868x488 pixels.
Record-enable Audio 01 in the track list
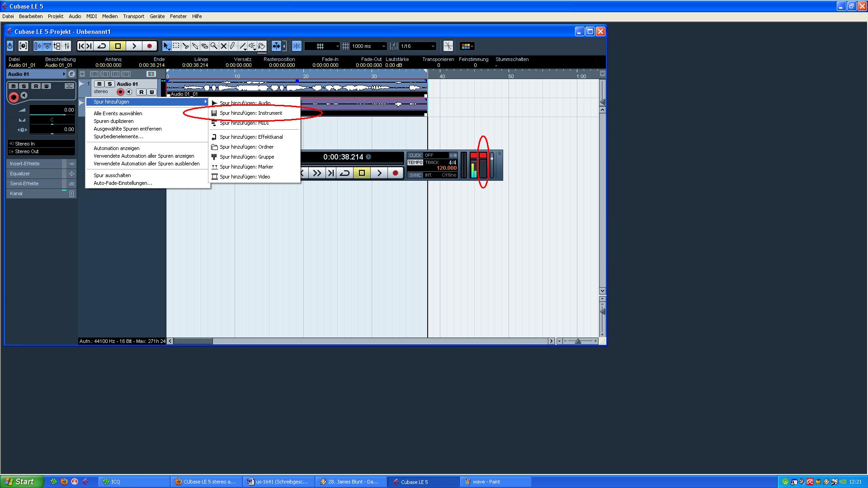click(x=120, y=92)
